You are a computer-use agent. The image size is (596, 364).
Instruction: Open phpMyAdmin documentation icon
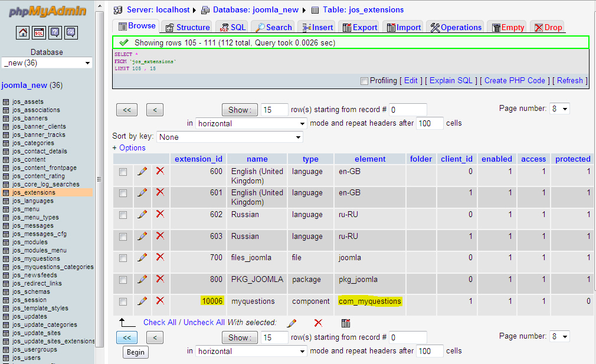click(x=55, y=32)
